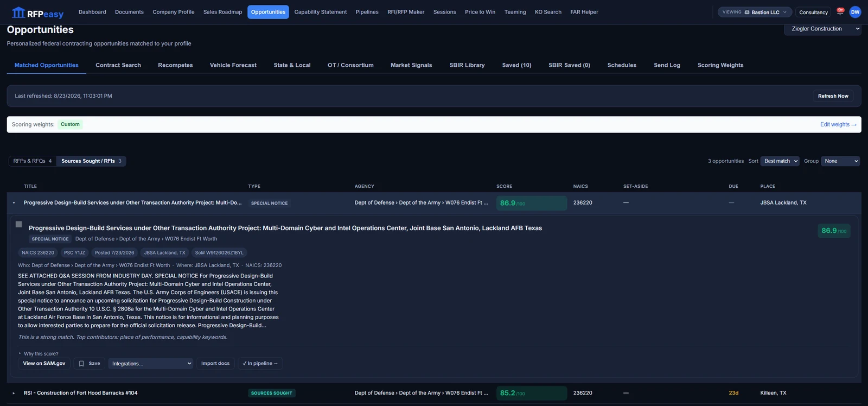Open the Viewing Bastion LLC switcher
Image resolution: width=868 pixels, height=406 pixels.
point(755,12)
